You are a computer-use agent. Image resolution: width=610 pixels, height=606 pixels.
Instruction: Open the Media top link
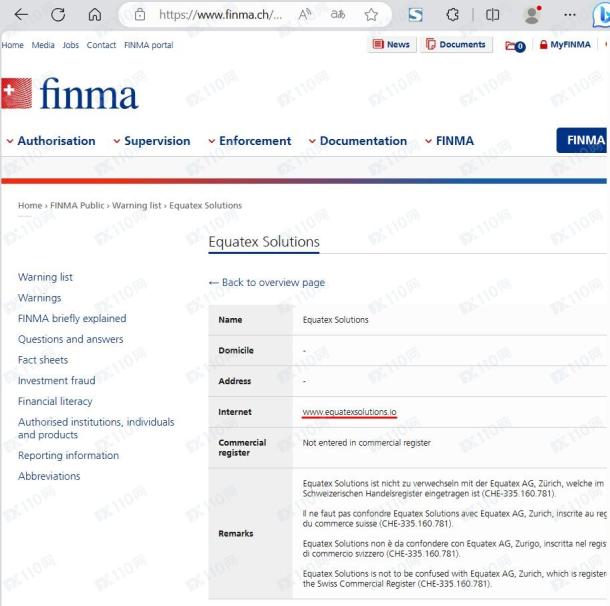pyautogui.click(x=43, y=45)
